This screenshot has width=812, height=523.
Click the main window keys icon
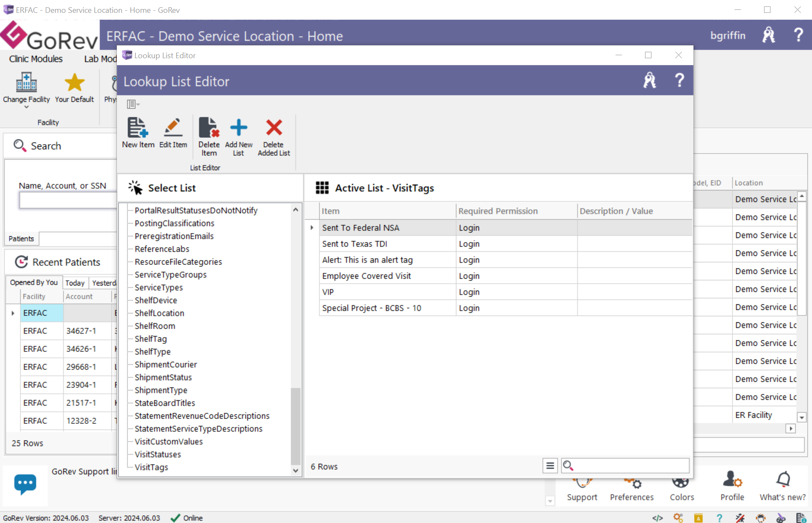coord(769,35)
